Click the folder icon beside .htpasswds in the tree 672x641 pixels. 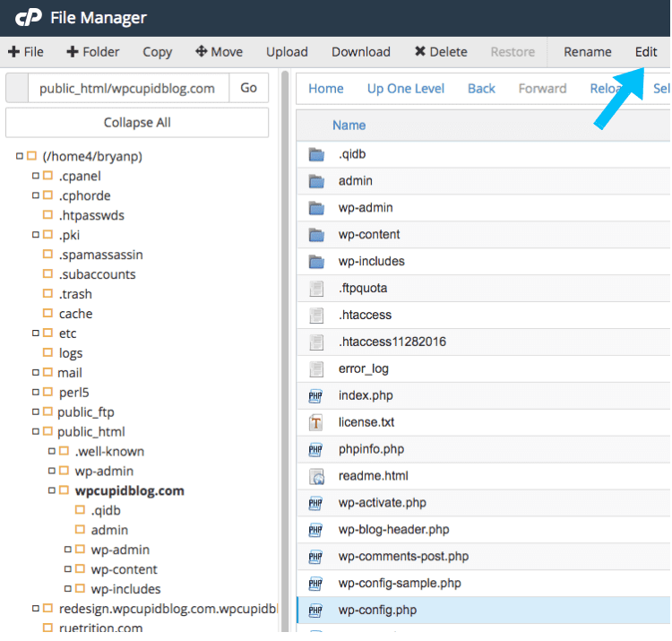[48, 214]
